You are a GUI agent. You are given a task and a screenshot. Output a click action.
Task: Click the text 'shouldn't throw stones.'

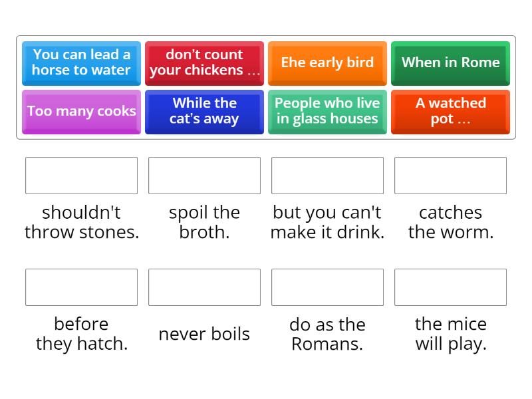(81, 222)
